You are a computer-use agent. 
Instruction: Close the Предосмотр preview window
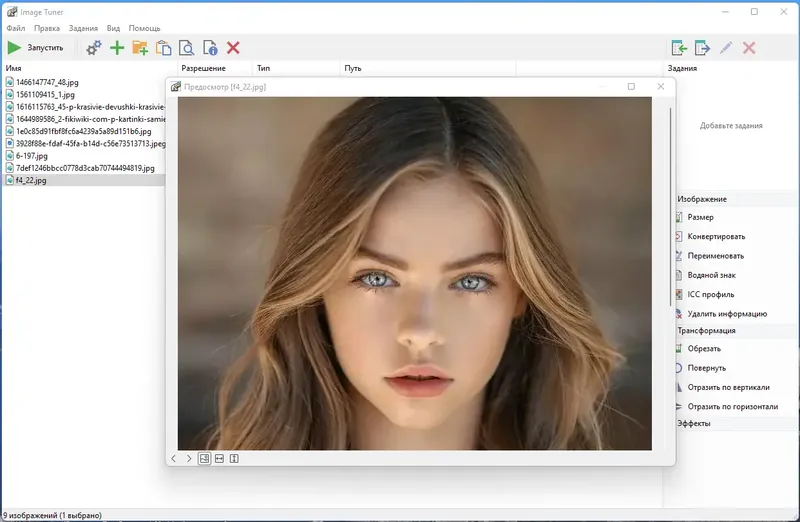[661, 87]
